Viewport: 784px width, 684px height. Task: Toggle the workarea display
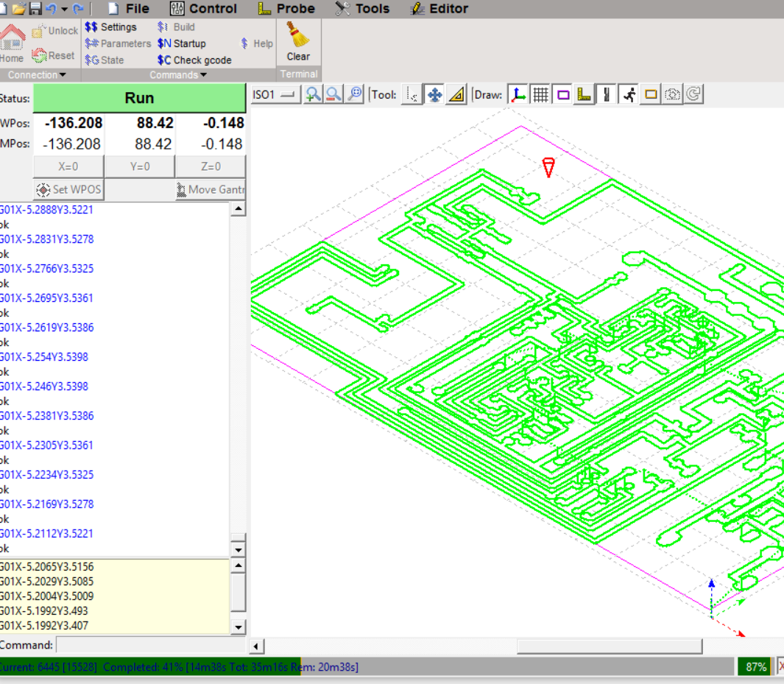pos(651,94)
